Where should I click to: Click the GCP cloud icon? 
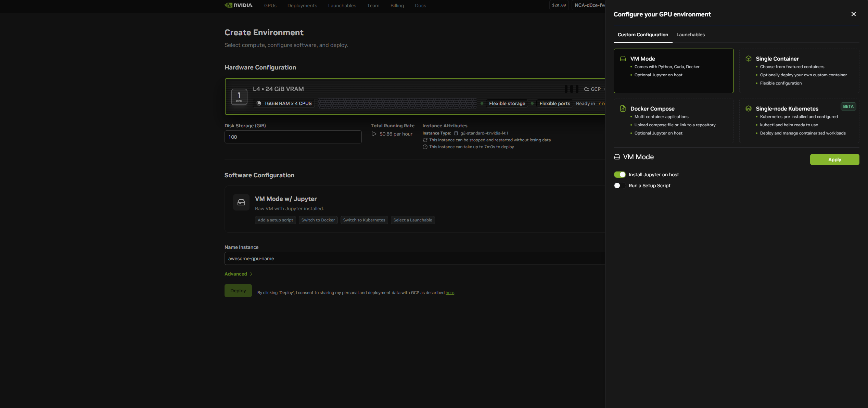tap(586, 89)
